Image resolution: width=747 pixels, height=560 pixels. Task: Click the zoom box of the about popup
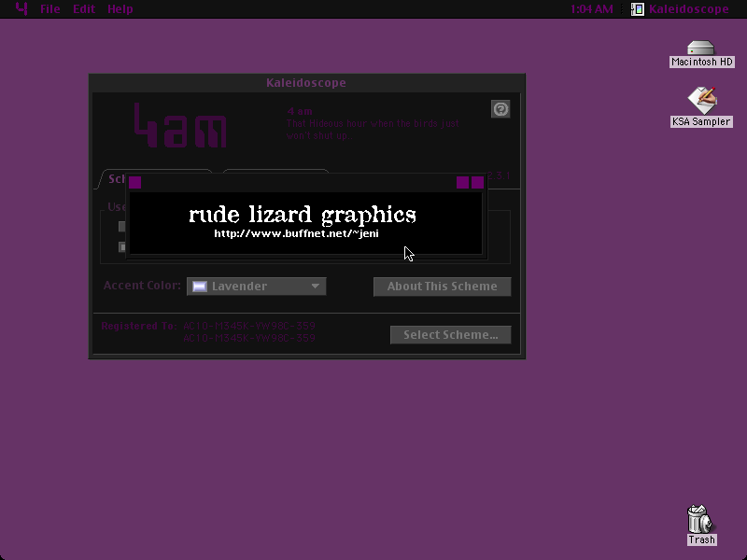coord(462,182)
